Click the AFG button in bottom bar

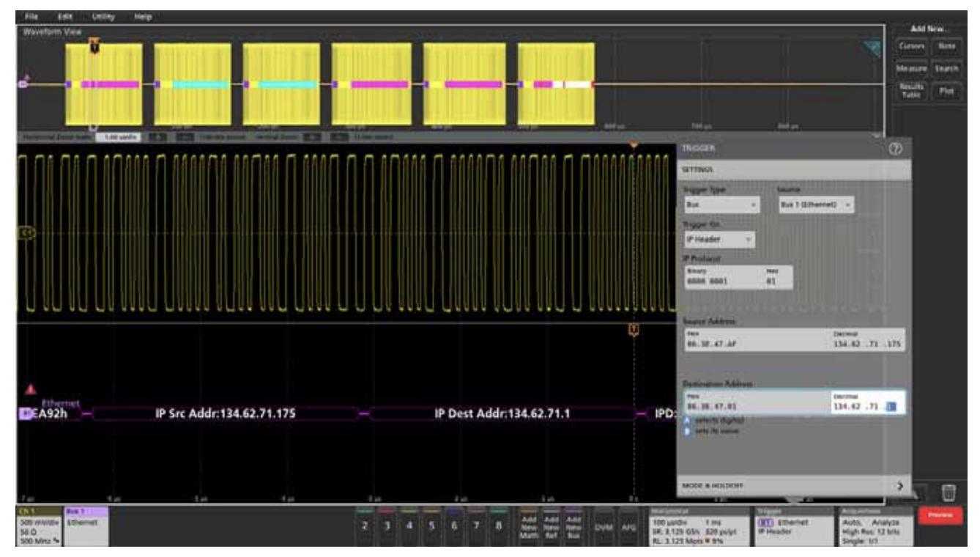(x=627, y=525)
